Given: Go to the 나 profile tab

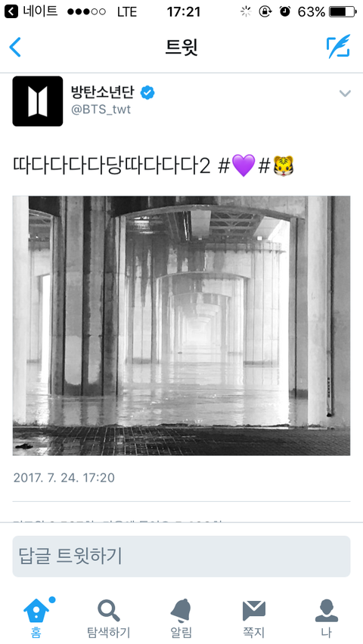Looking at the screenshot, I should pyautogui.click(x=327, y=618).
